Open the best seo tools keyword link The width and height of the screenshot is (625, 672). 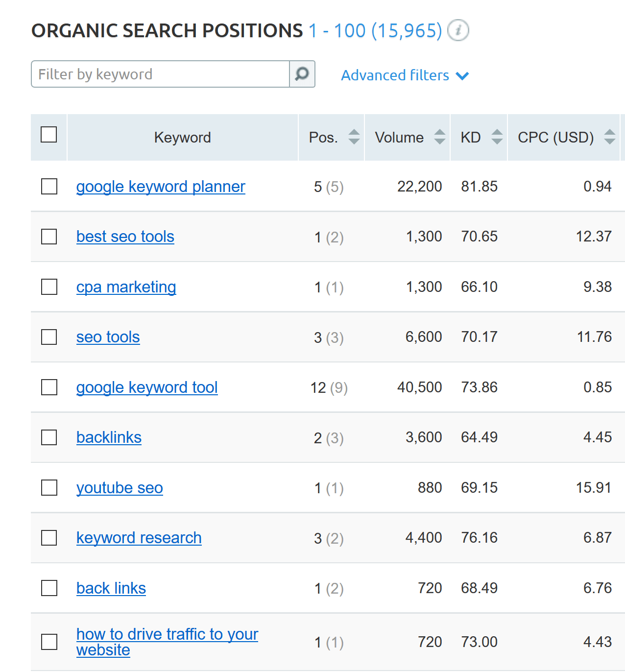(125, 237)
